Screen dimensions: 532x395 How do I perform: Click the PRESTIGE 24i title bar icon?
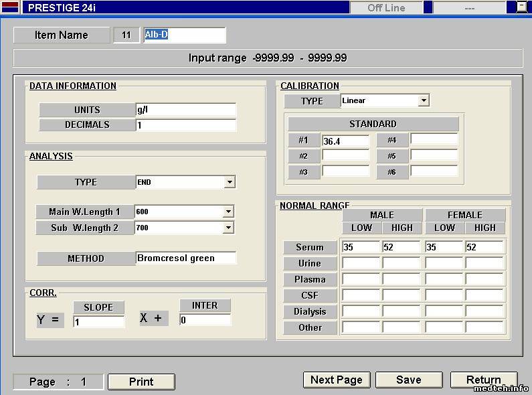(11, 7)
